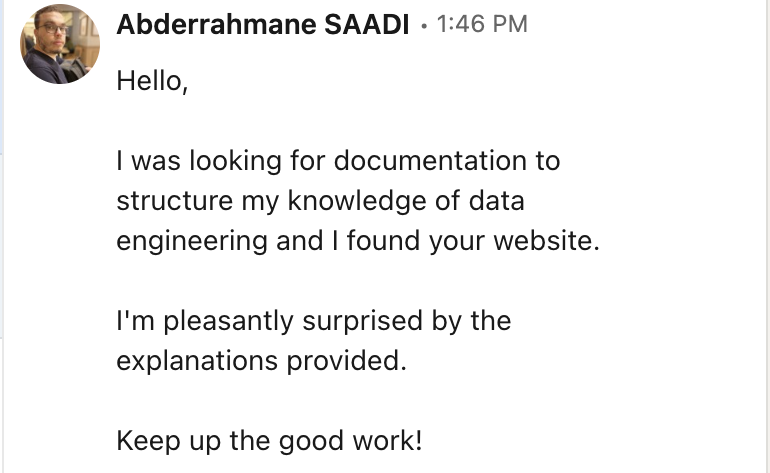Viewport: 770px width, 473px height.
Task: Click the word "surprised" in the message
Action: coord(362,321)
